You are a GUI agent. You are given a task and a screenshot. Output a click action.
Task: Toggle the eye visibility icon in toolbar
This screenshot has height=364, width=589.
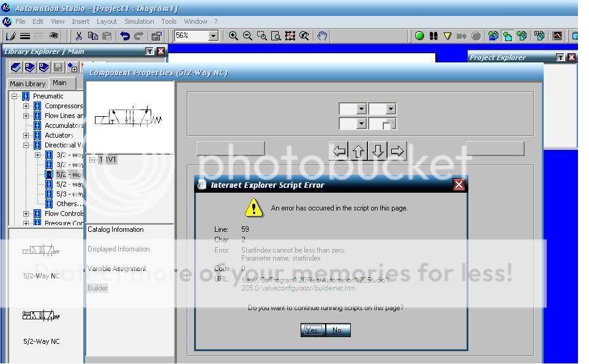point(54,36)
